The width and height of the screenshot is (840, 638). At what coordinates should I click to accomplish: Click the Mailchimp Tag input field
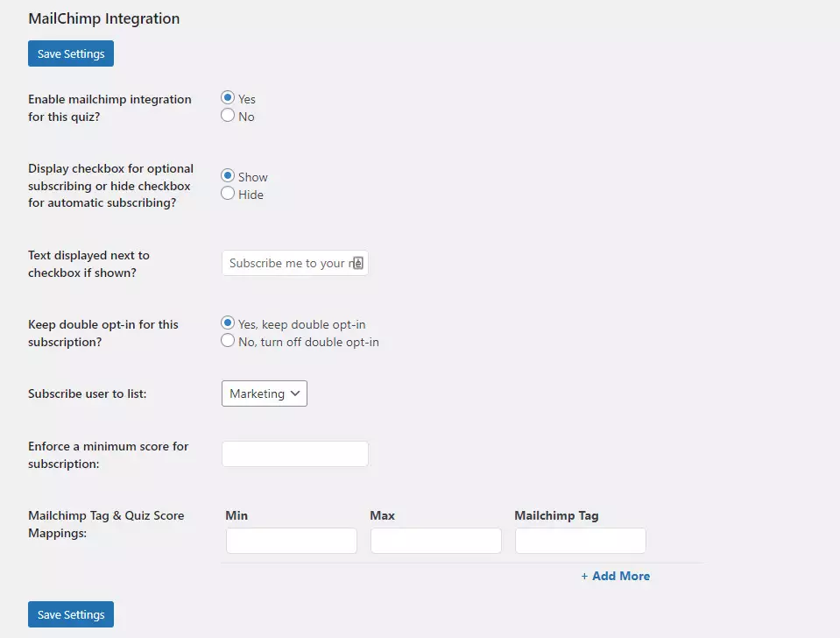coord(581,541)
